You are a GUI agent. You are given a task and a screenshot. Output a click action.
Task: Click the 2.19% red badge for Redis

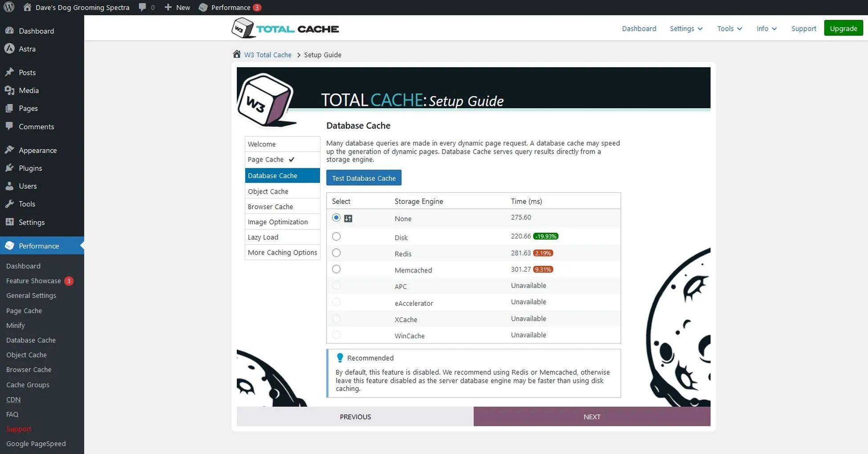pyautogui.click(x=543, y=253)
